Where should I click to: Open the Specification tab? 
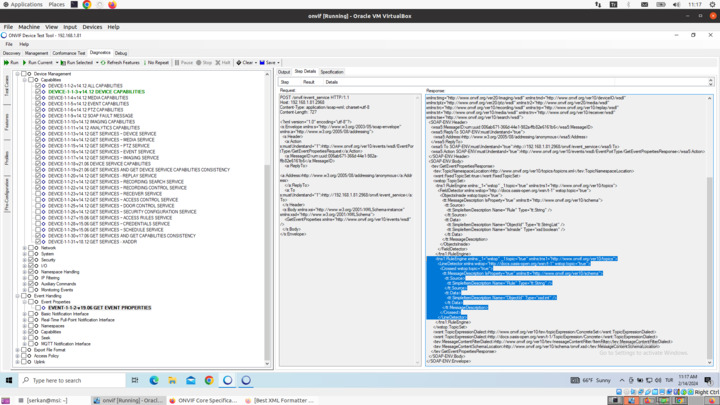(332, 72)
